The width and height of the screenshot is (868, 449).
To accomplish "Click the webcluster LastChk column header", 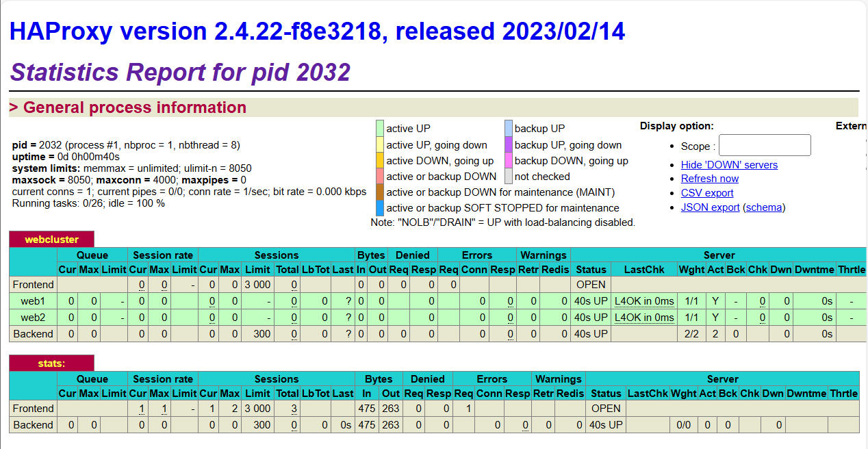I will [644, 270].
